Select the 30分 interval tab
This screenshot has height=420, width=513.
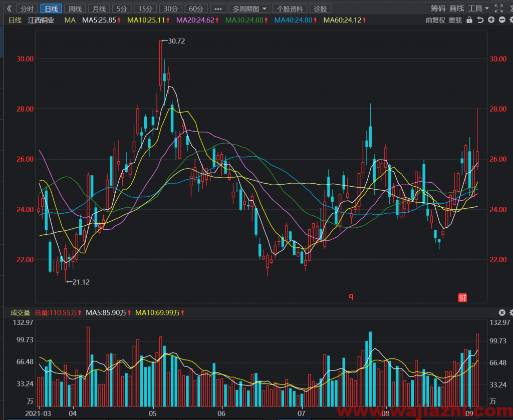pyautogui.click(x=170, y=9)
